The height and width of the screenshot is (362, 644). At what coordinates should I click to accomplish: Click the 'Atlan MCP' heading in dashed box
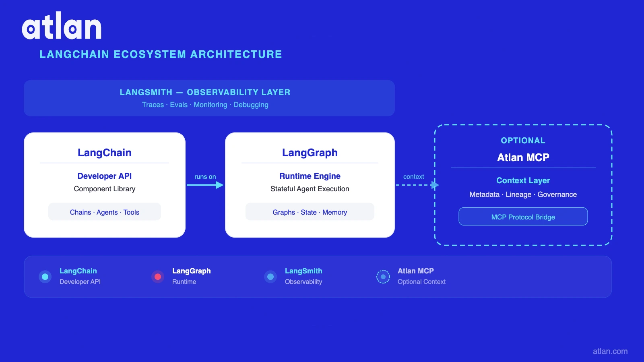[523, 157]
